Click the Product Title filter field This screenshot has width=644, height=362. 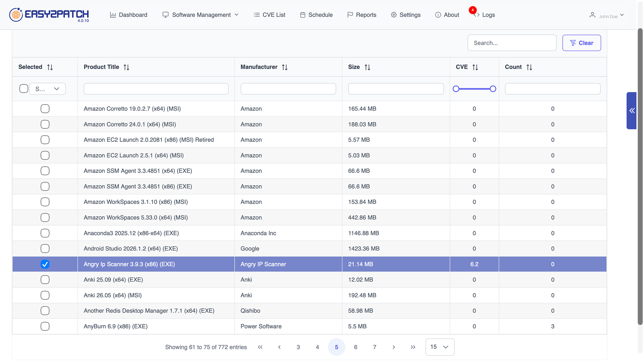(156, 89)
